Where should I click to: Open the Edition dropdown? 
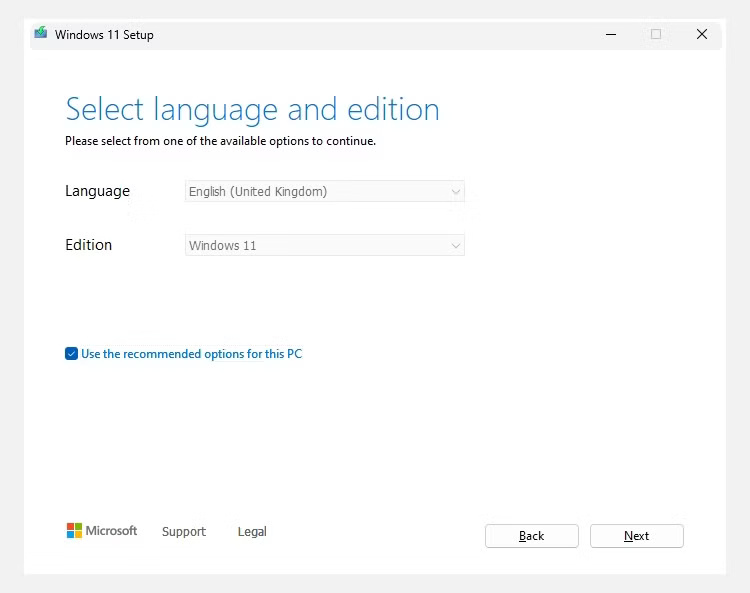point(324,245)
